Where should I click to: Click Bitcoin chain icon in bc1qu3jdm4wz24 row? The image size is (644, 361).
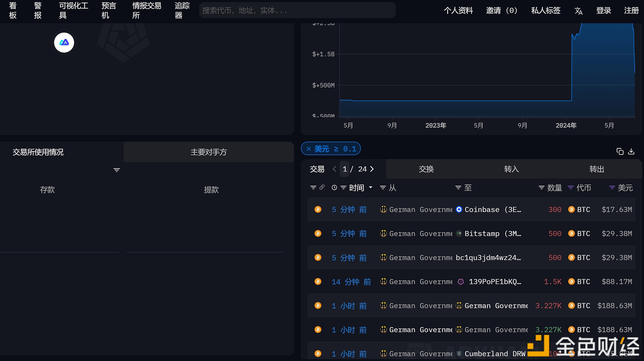point(318,258)
